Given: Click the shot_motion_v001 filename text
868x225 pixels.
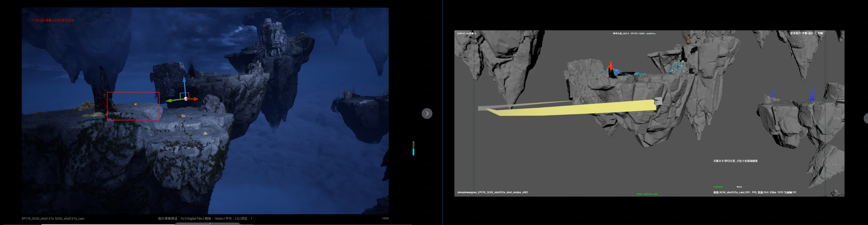Looking at the screenshot, I should (x=492, y=192).
